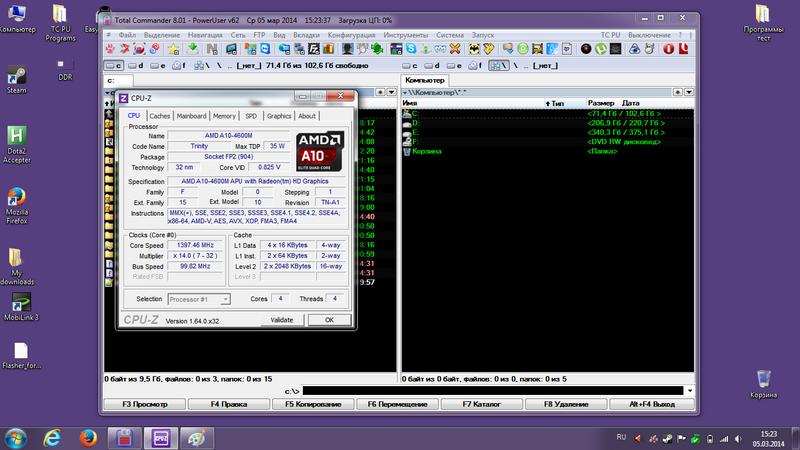Screen dimensions: 800x450
Task: Open Caches tab in CPU-Z
Action: (x=159, y=116)
